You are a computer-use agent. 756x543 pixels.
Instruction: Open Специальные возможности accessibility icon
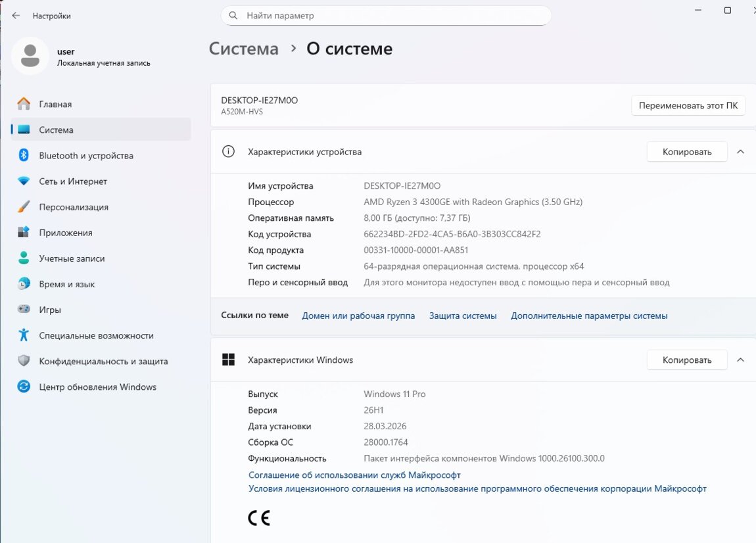coord(24,335)
